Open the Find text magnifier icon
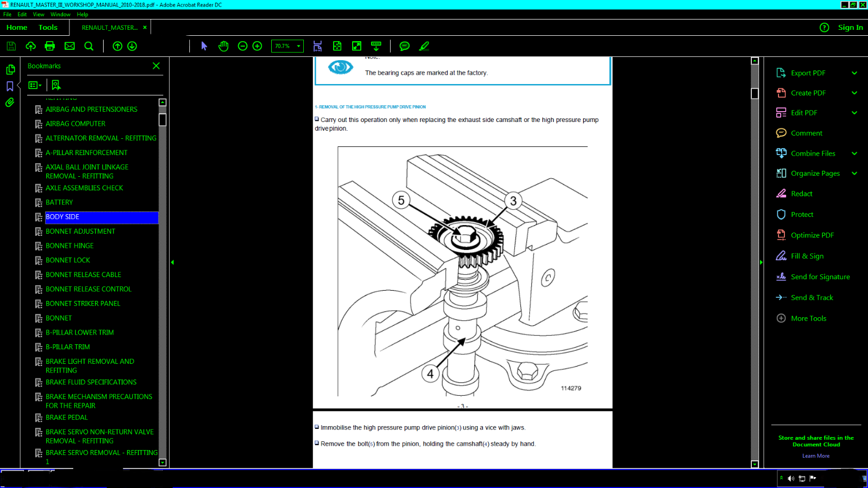Screen dimensions: 868x488 pyautogui.click(x=89, y=46)
